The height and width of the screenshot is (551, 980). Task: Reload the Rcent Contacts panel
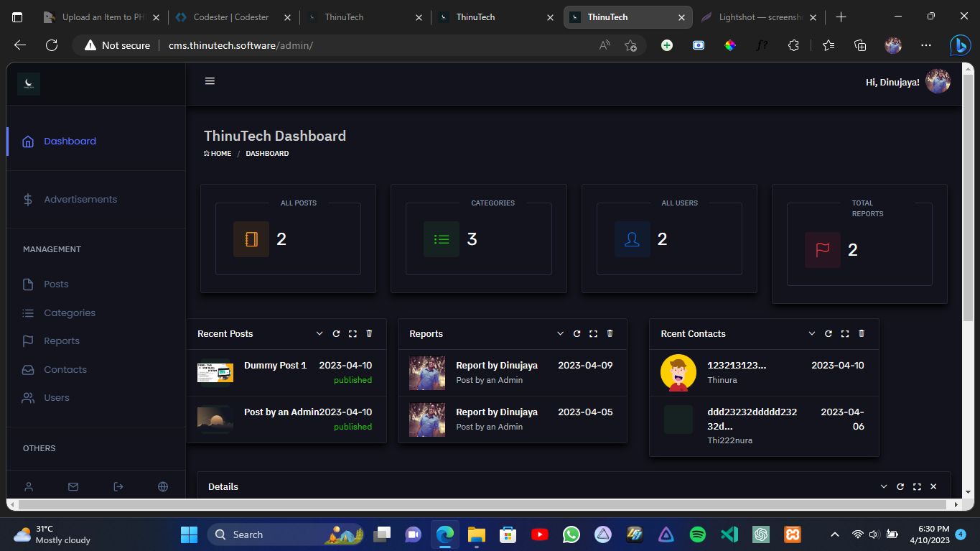tap(829, 333)
